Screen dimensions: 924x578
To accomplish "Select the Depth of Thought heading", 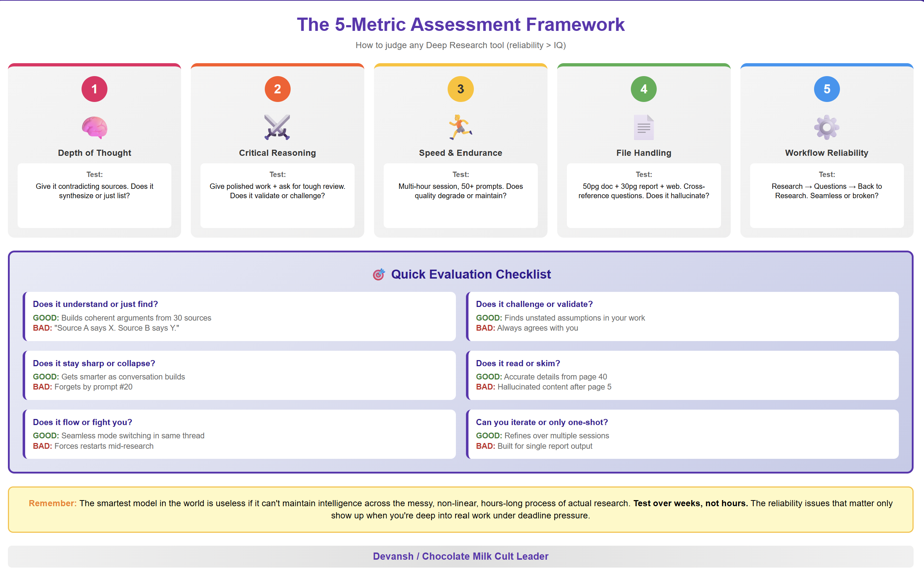I will [94, 153].
